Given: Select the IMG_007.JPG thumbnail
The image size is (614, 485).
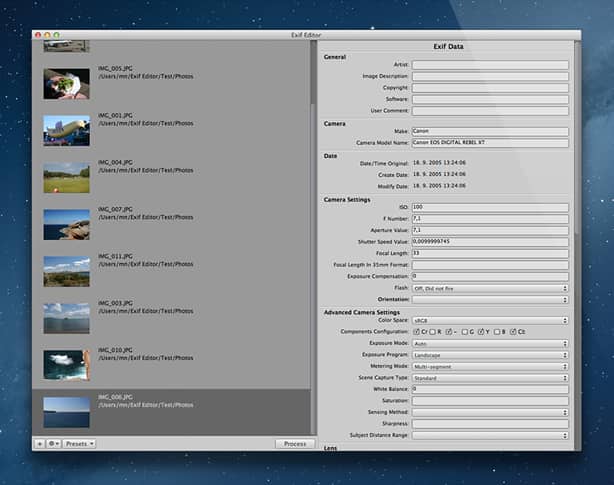Looking at the screenshot, I should tap(66, 224).
